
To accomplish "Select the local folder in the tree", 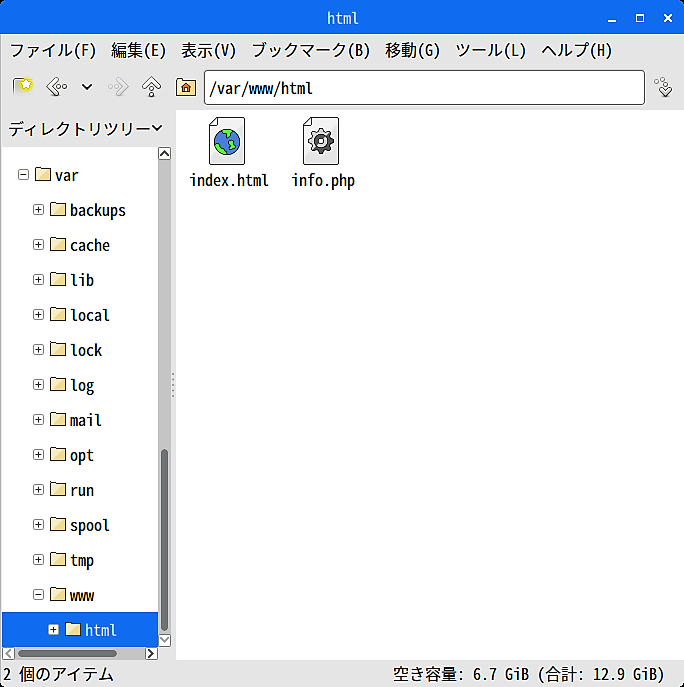I will 80,315.
